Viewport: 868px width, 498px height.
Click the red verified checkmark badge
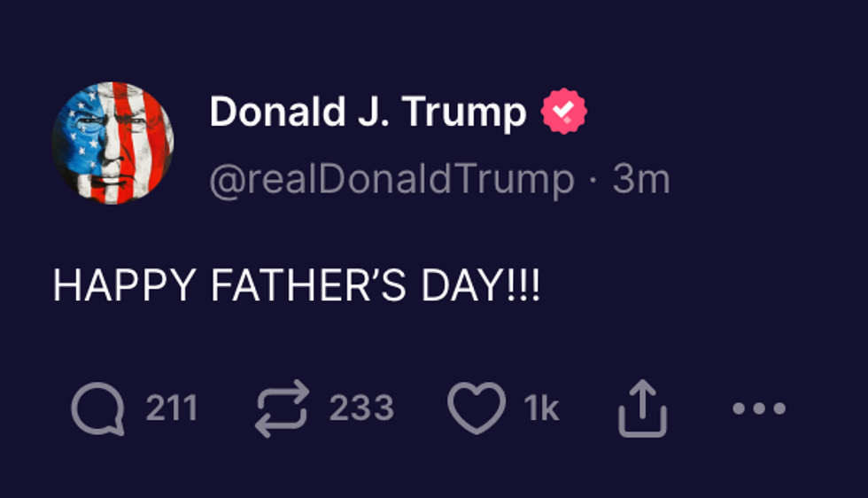pyautogui.click(x=564, y=113)
